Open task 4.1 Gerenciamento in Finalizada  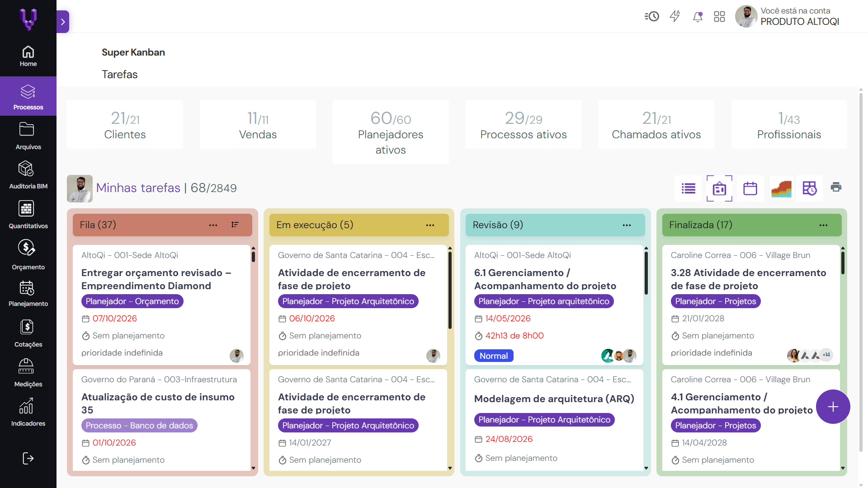pos(741,404)
